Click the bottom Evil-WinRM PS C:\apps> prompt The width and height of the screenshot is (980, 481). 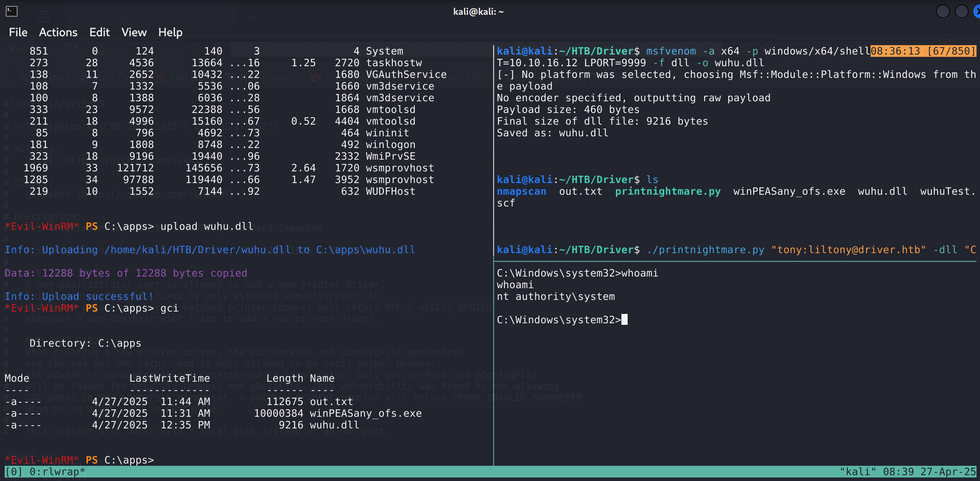(x=79, y=460)
